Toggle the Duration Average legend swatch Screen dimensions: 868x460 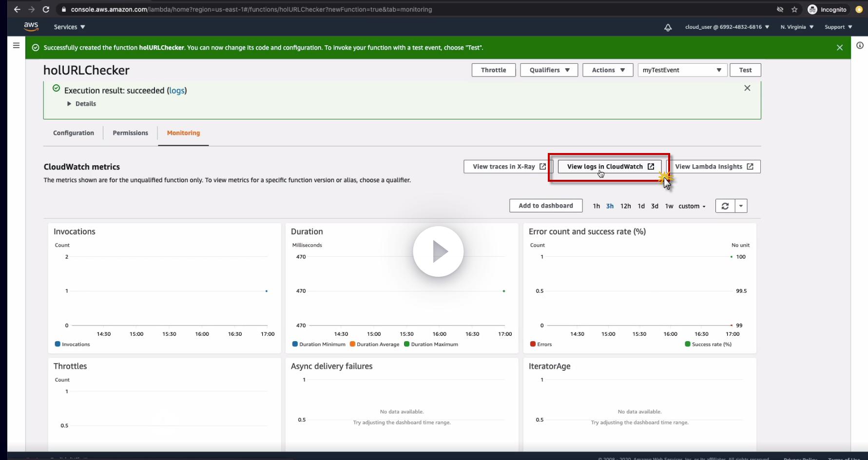click(x=352, y=344)
